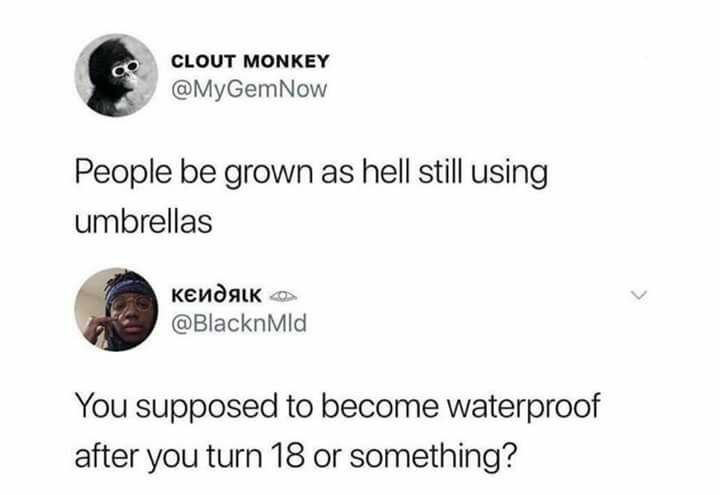720x495 pixels.
Task: Click the word "umbrellas" in first tweet
Action: click(x=143, y=222)
